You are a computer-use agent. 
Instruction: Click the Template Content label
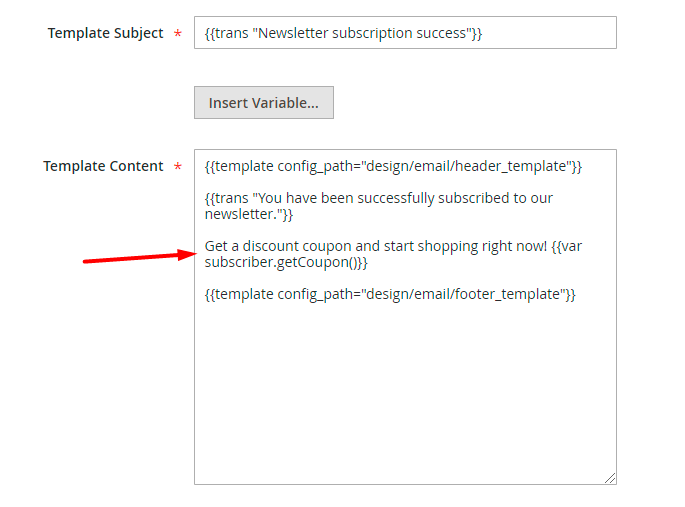tap(103, 166)
